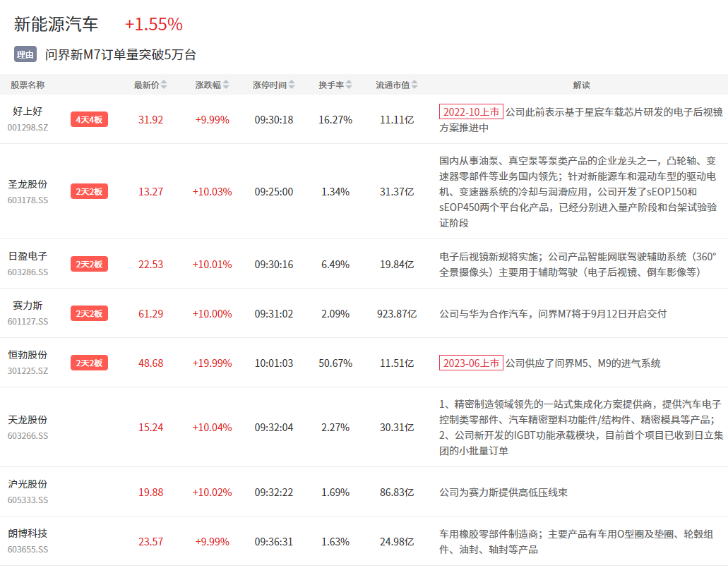The height and width of the screenshot is (568, 728).
Task: Open stock 日盈电子
Action: (x=28, y=256)
